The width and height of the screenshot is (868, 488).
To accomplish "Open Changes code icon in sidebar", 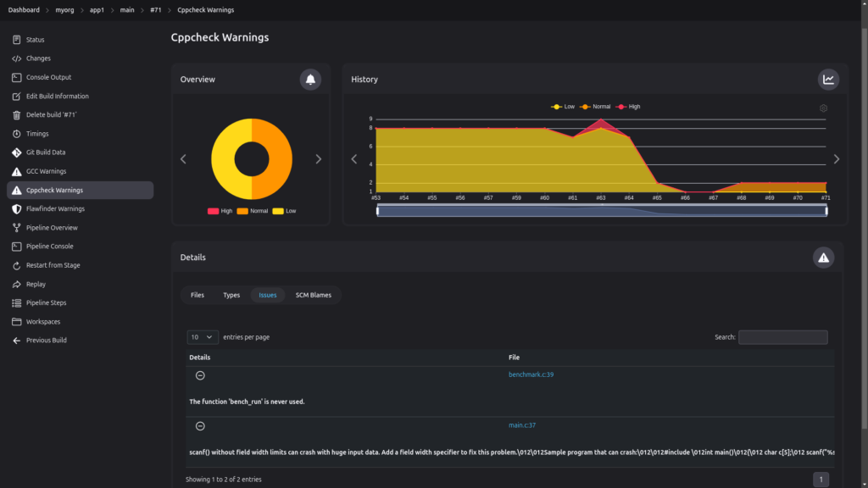I will (x=17, y=58).
